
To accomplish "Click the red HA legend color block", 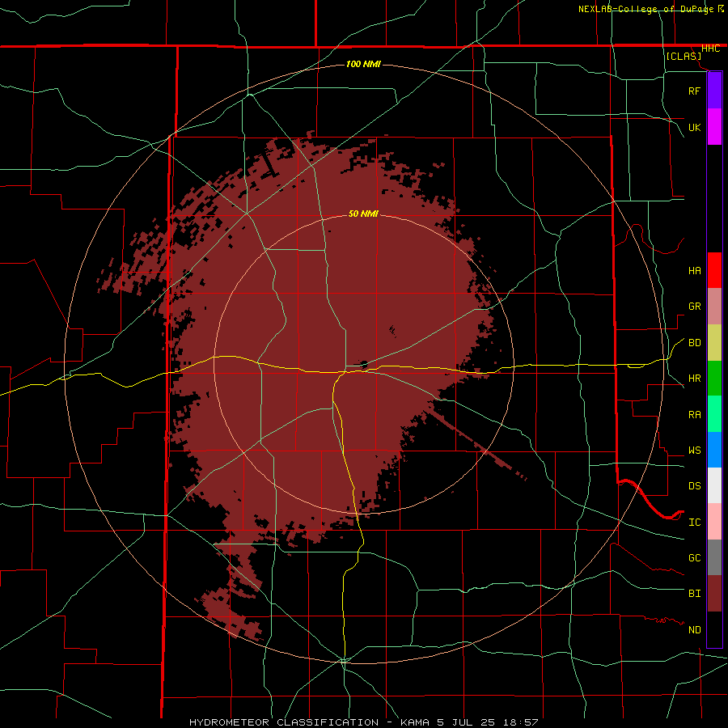I will (714, 270).
